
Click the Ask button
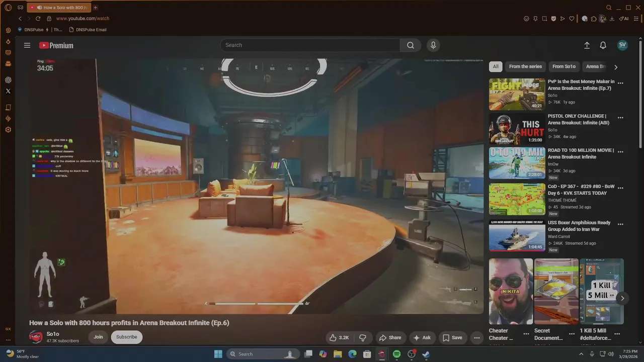point(422,337)
